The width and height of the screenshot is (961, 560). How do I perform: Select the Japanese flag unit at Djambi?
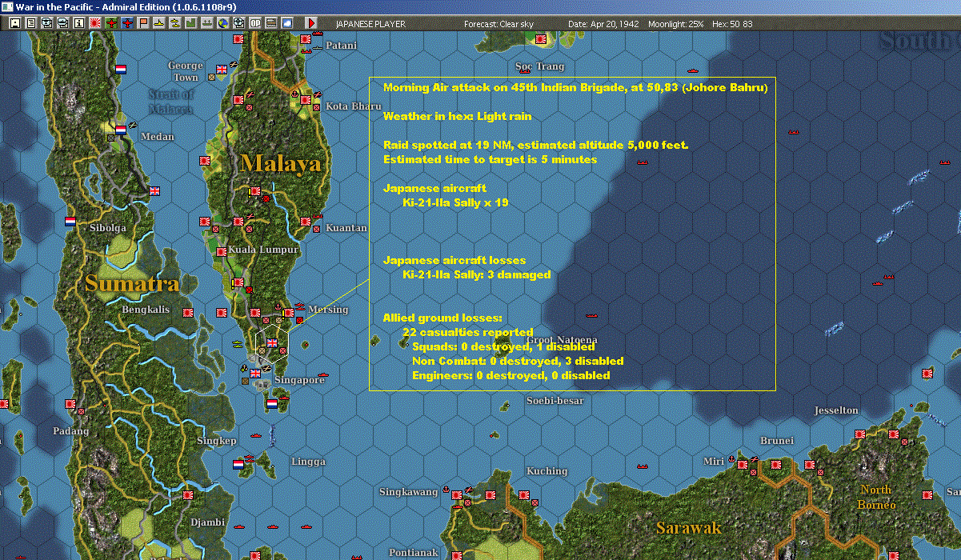pos(189,495)
